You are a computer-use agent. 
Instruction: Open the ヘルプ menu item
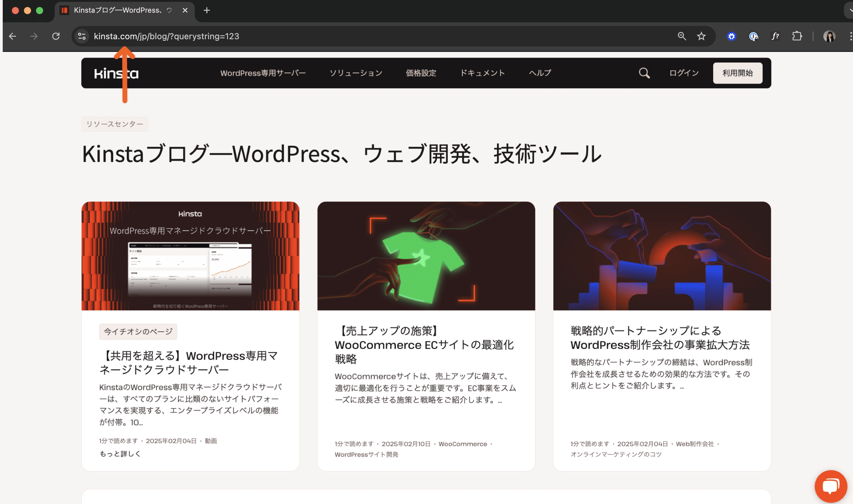point(540,73)
